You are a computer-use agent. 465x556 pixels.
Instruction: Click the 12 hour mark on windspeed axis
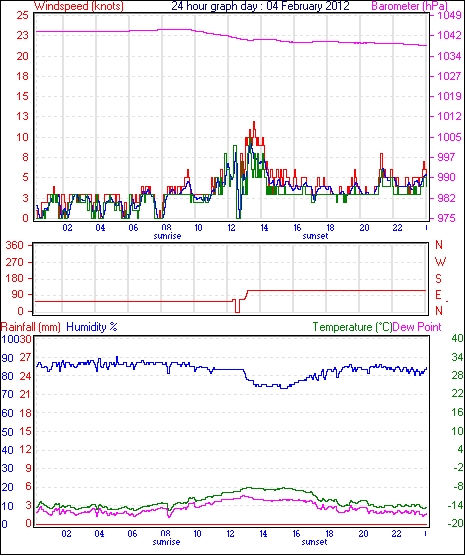(231, 228)
